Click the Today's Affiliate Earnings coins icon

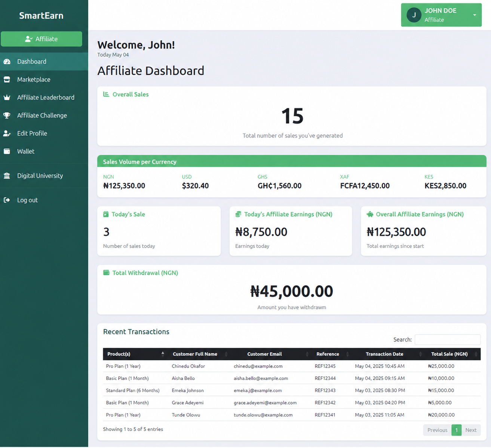[238, 214]
